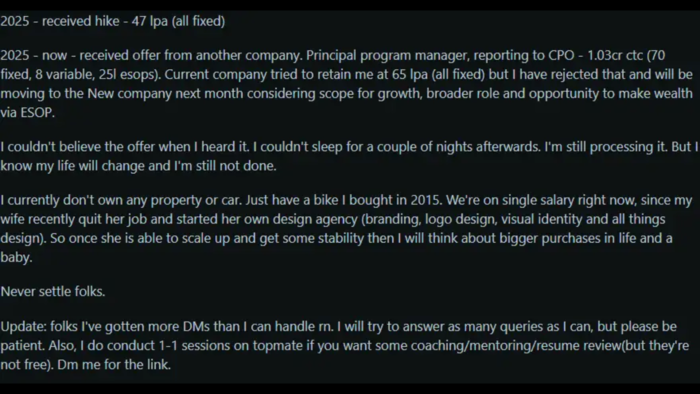The height and width of the screenshot is (394, 700).
Task: Click the 'Update:' word
Action: tap(23, 326)
